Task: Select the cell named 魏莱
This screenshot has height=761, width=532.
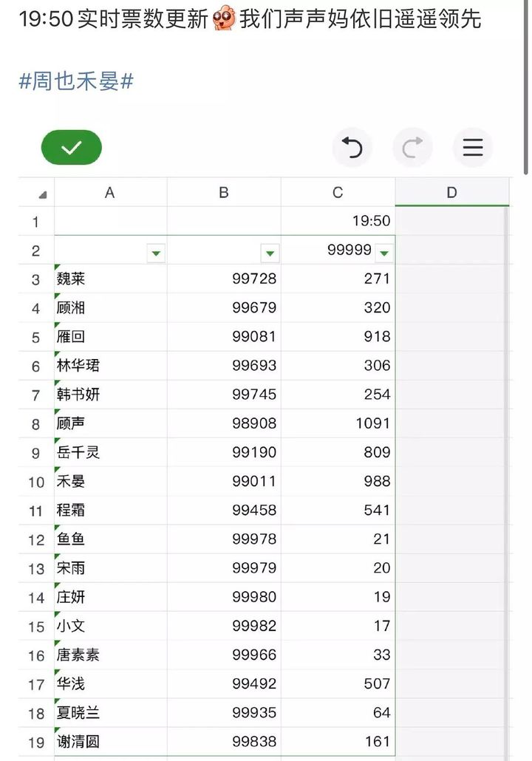Action: point(111,279)
